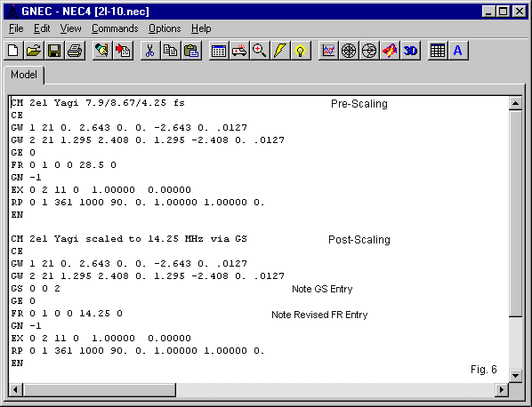532x407 pixels.
Task: Click the yellow light bulb icon
Action: click(301, 51)
